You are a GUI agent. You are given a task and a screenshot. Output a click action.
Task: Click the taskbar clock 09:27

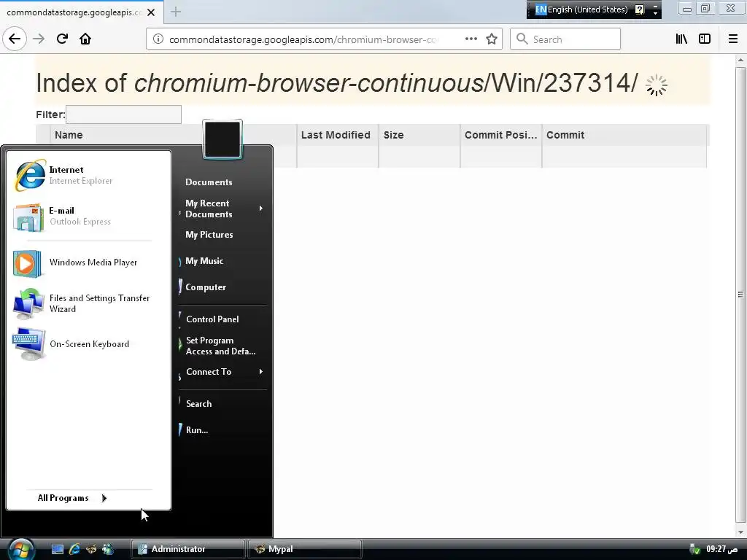tap(721, 549)
